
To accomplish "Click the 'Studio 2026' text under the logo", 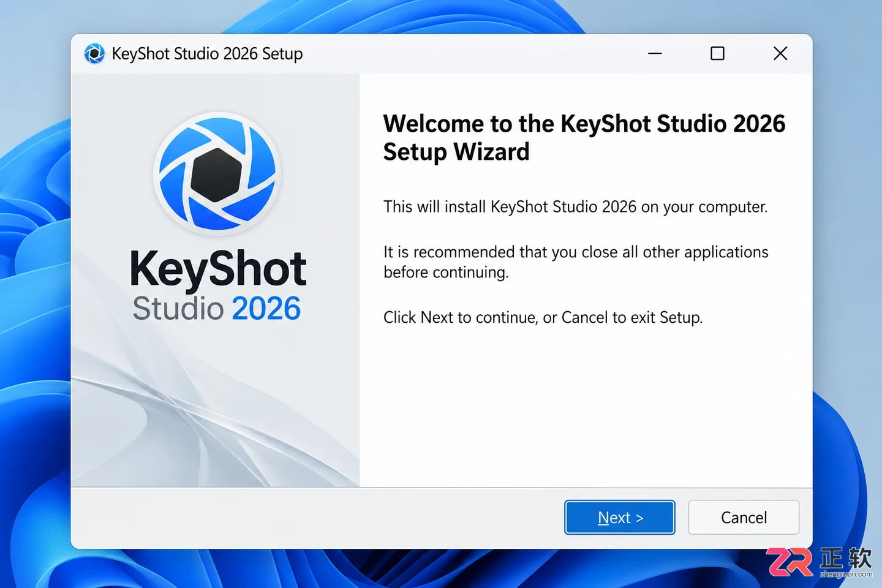I will click(x=217, y=308).
